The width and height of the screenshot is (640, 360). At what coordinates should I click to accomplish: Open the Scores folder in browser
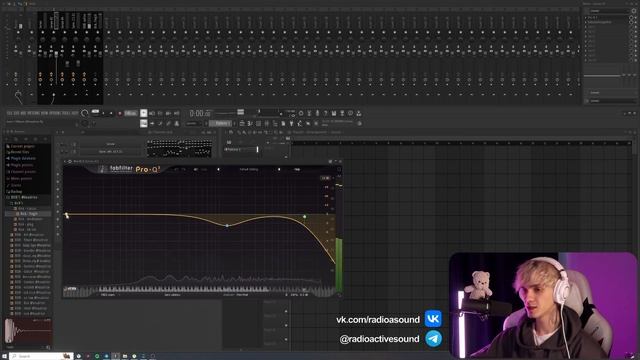coord(16,185)
